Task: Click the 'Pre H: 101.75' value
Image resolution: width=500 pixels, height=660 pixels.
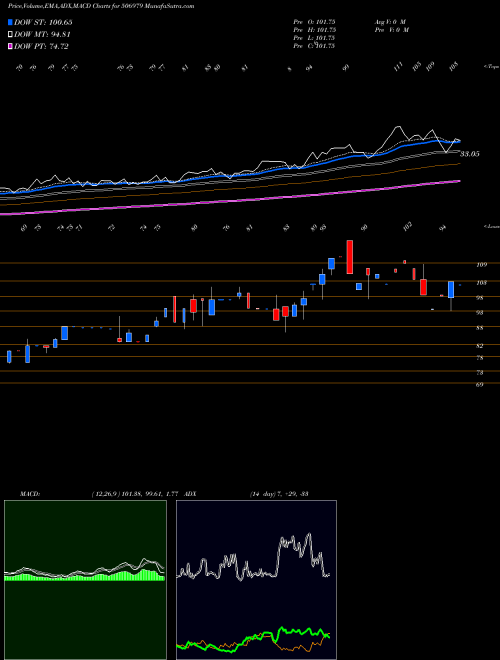Action: pos(314,30)
